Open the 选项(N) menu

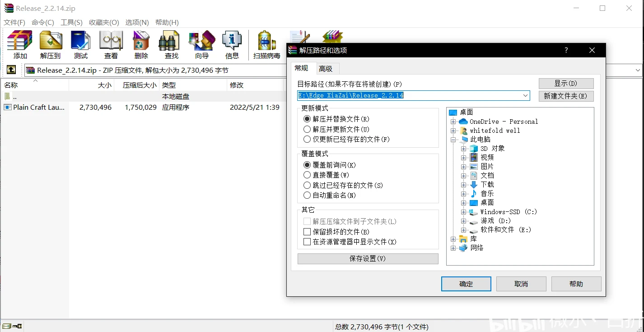pos(137,22)
